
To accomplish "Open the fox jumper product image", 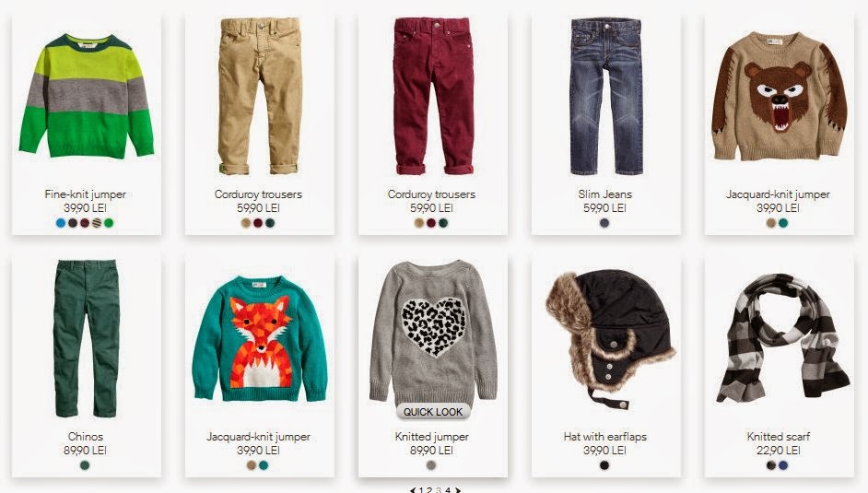I will click(260, 338).
